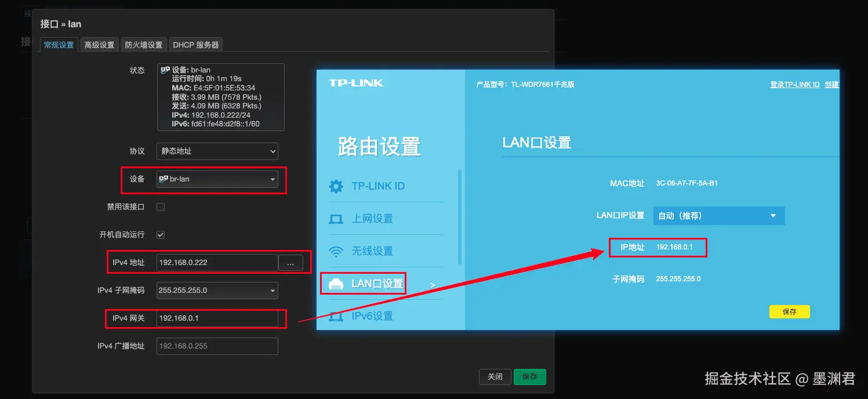
Task: Select LAN口设置 menu entry
Action: pos(377,284)
